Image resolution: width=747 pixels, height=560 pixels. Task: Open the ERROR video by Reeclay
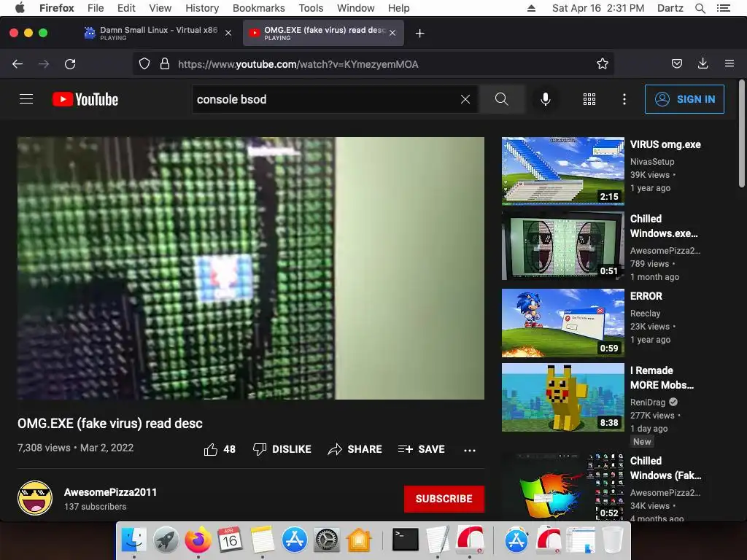tap(563, 323)
